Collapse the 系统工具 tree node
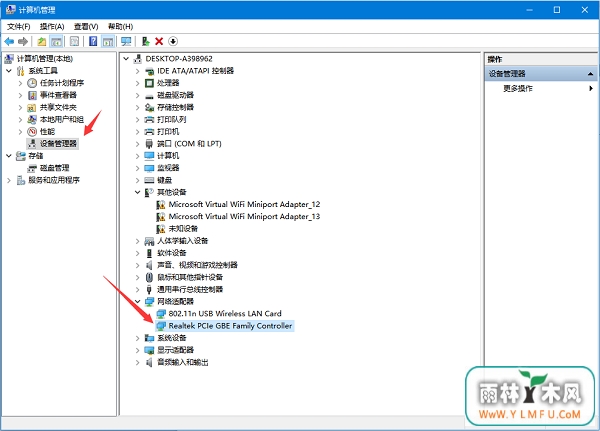Screen dimensions: 600x431 pos(9,71)
